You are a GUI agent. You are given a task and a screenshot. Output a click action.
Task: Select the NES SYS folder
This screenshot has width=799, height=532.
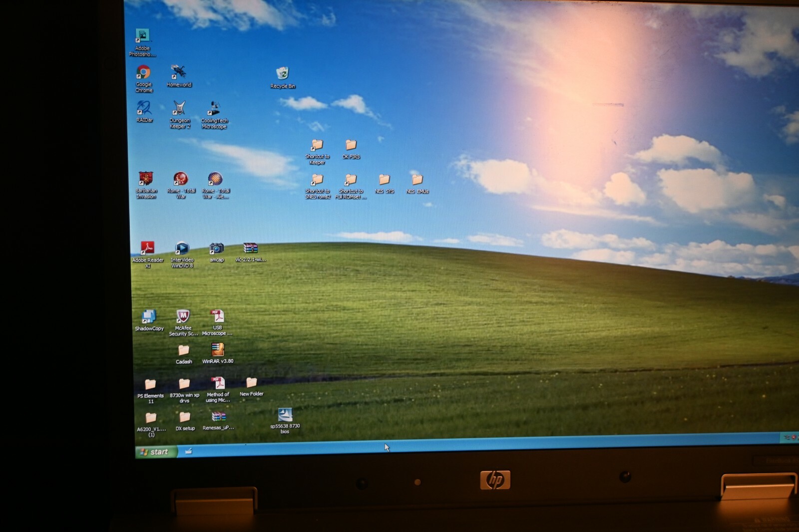click(385, 184)
